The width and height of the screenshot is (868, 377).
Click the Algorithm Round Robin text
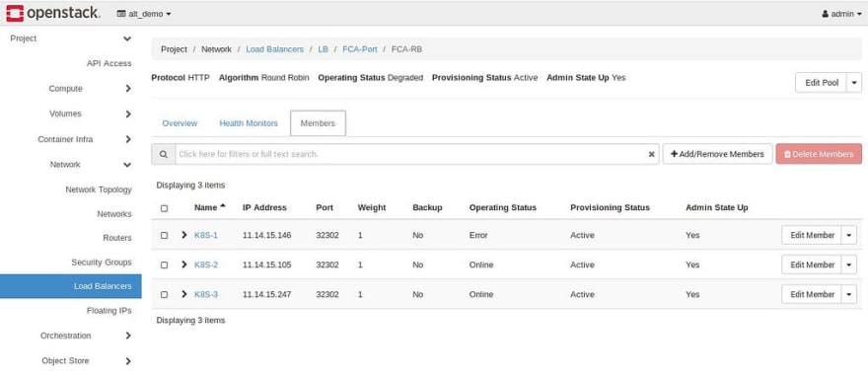pos(264,78)
